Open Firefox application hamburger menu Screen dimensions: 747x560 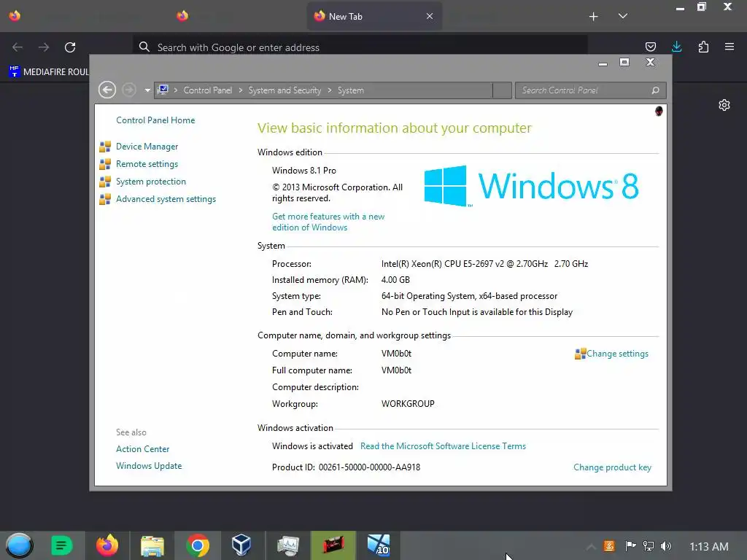729,47
